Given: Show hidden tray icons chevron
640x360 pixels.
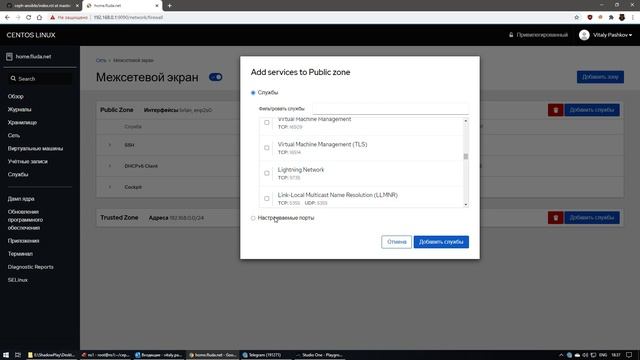Looking at the screenshot, I should (x=561, y=355).
